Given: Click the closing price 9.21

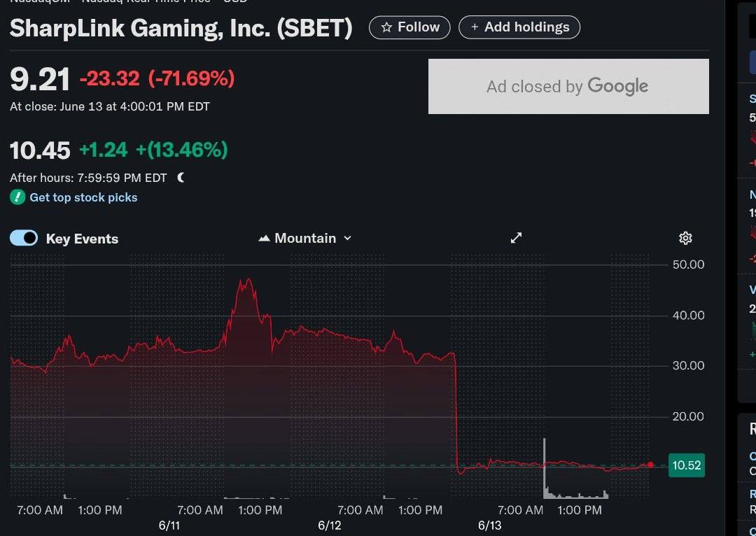Looking at the screenshot, I should pyautogui.click(x=39, y=79).
